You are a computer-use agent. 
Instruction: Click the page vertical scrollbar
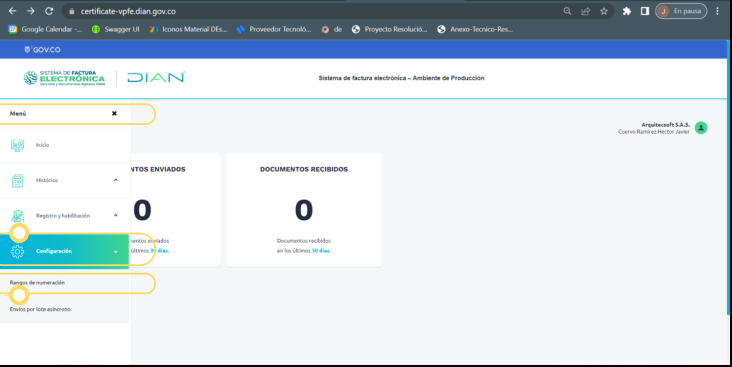pyautogui.click(x=729, y=177)
